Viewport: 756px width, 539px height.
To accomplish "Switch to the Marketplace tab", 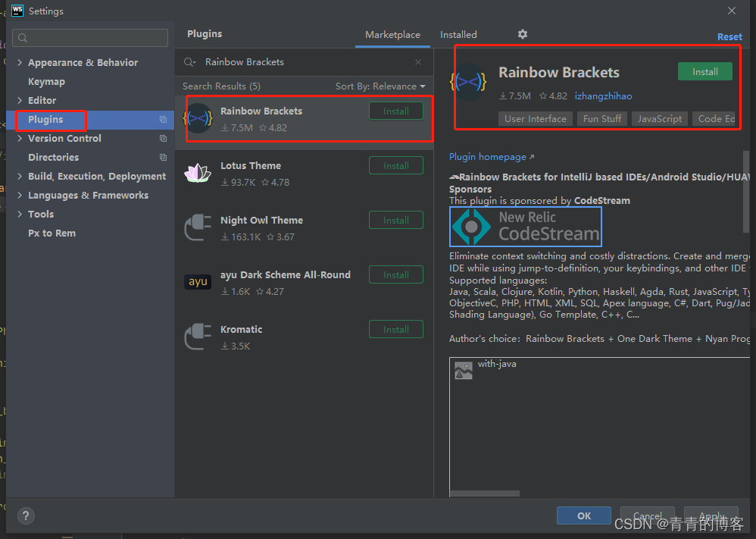I will pyautogui.click(x=392, y=35).
